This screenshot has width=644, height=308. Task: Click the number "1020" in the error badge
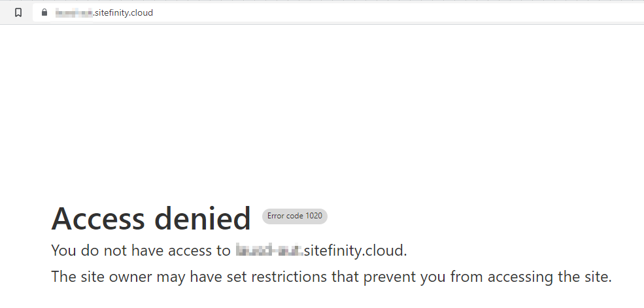click(x=314, y=216)
